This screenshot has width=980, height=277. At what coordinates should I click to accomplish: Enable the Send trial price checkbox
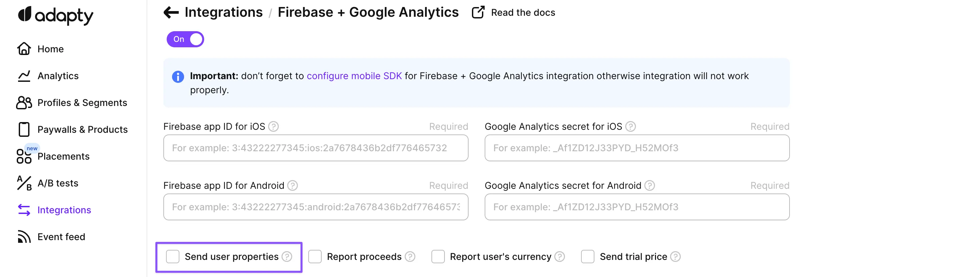(587, 257)
